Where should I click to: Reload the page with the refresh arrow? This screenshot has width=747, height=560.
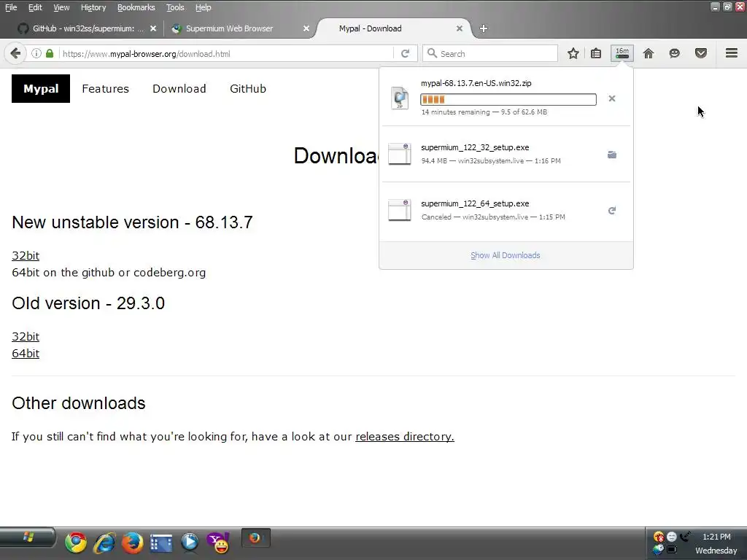(x=405, y=53)
